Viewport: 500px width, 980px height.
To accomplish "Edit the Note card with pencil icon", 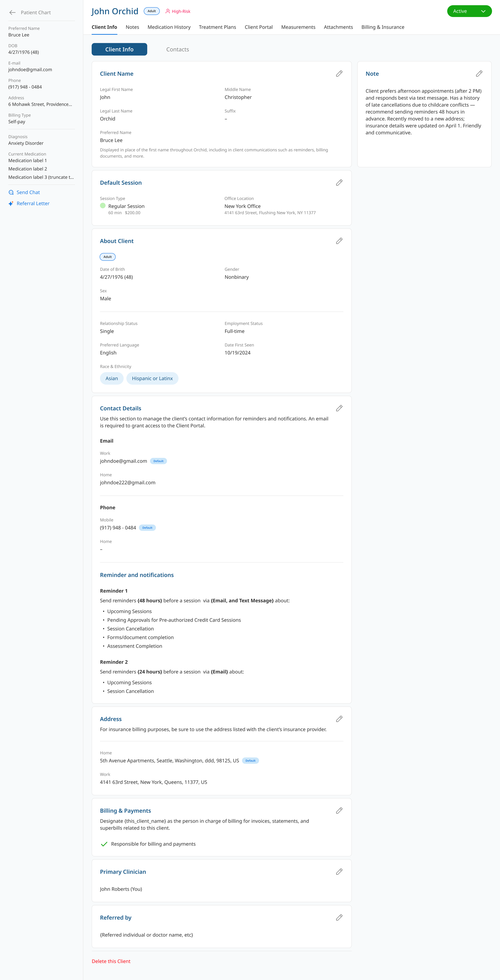I will 479,73.
